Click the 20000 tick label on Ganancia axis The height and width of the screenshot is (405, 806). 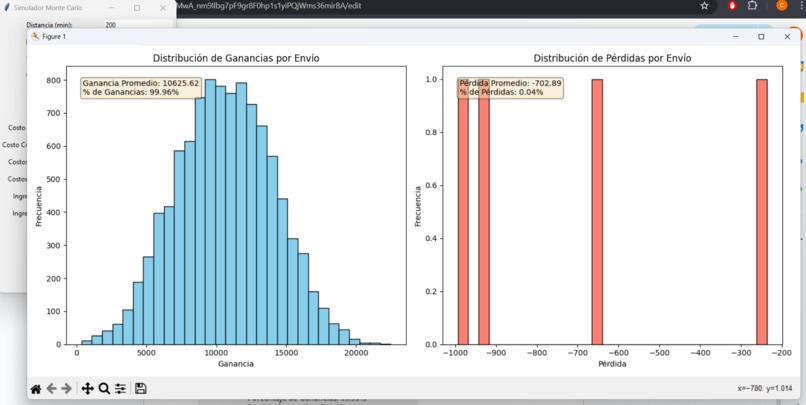pyautogui.click(x=356, y=353)
